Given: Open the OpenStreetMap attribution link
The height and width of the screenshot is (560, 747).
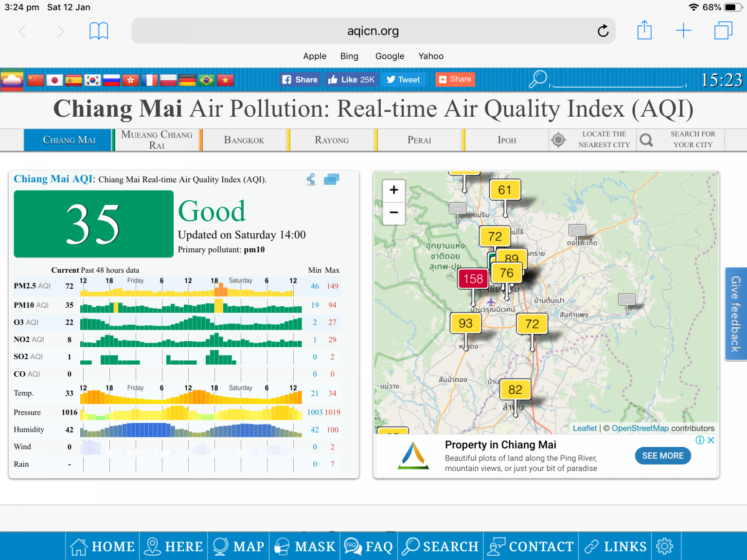Looking at the screenshot, I should pos(640,428).
